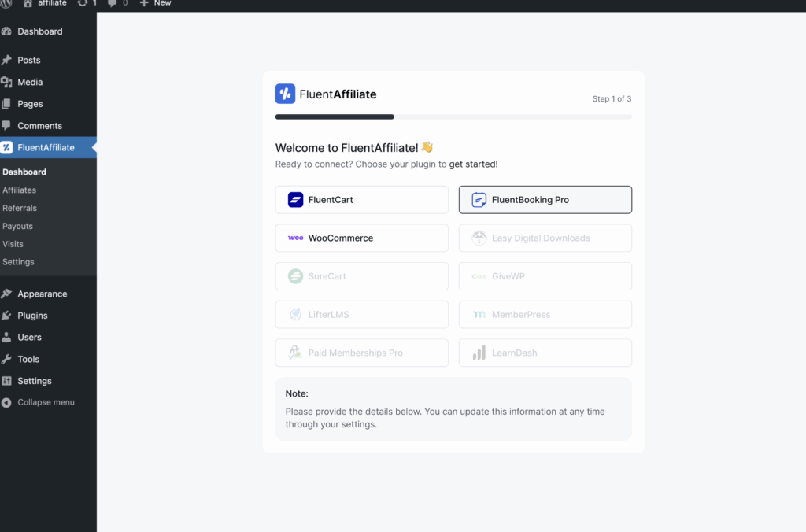This screenshot has height=532, width=806.
Task: Click the setup wizard progress bar
Action: [x=453, y=117]
